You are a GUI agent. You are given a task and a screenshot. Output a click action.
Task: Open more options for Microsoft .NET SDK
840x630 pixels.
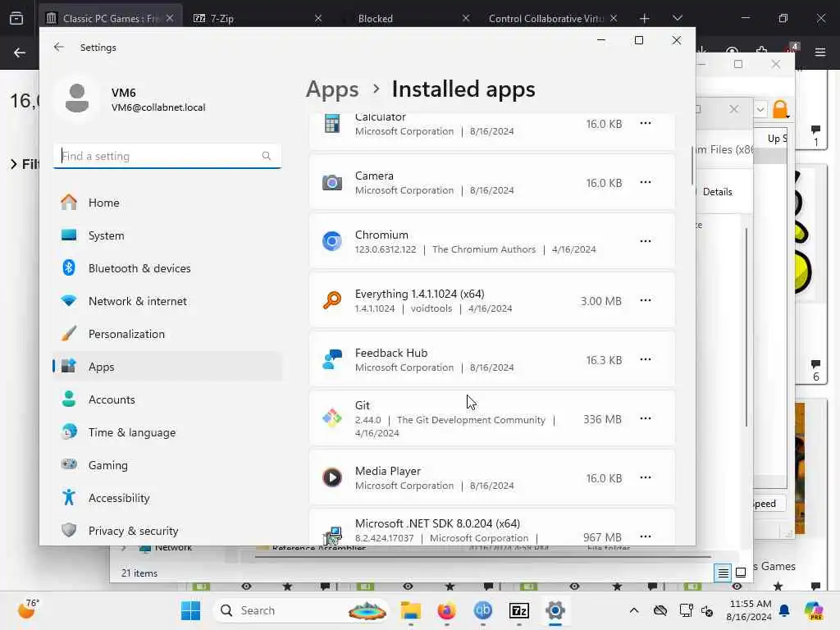(646, 536)
